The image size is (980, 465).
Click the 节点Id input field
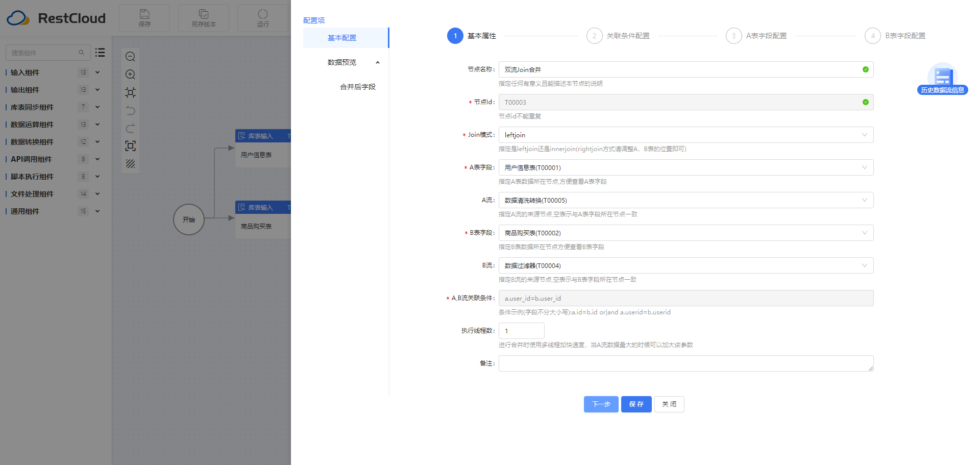coord(686,102)
